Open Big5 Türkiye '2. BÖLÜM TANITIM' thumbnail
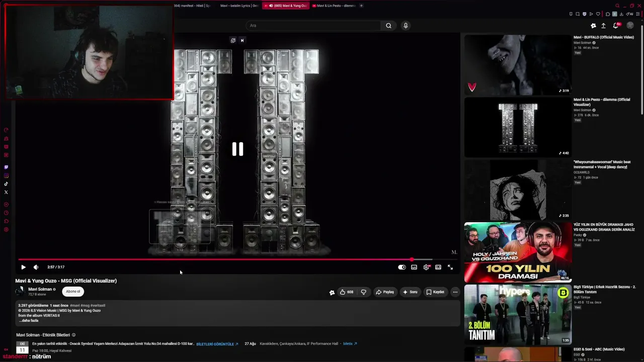The width and height of the screenshot is (644, 362). pyautogui.click(x=518, y=315)
